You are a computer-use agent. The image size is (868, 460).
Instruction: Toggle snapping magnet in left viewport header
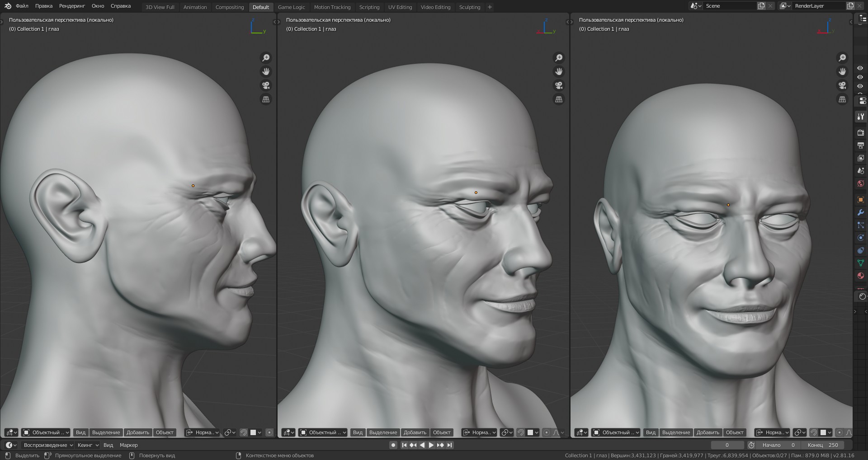point(244,432)
